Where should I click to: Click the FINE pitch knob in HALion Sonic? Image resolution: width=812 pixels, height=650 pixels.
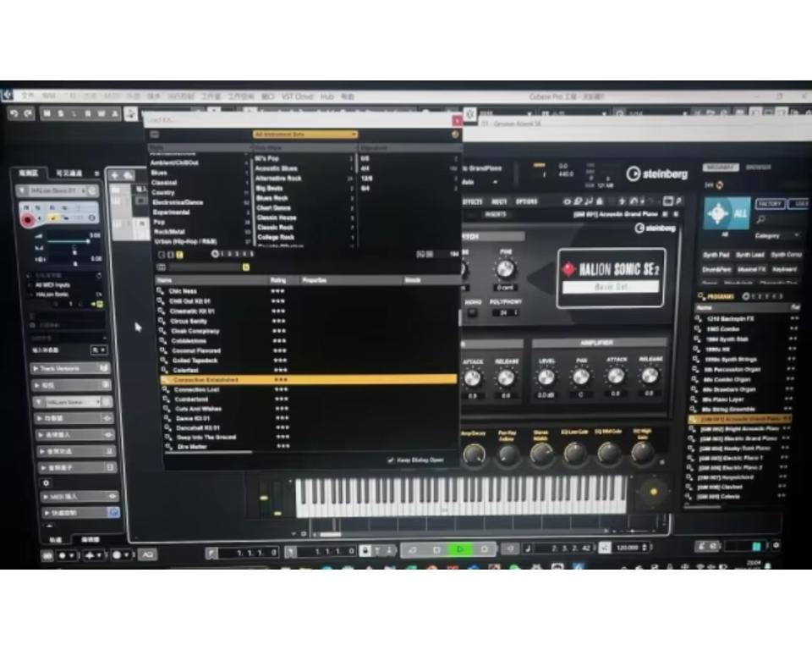click(x=506, y=268)
